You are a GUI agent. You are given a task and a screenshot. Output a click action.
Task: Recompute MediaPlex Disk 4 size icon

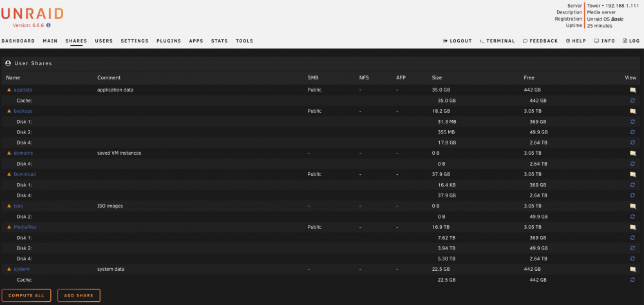632,259
